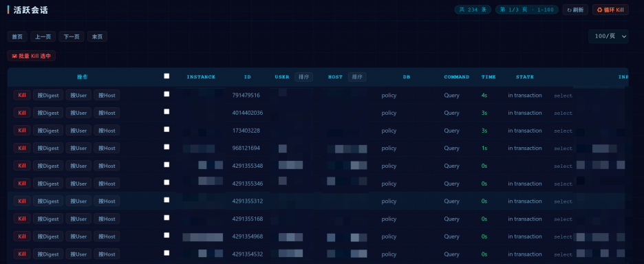The height and width of the screenshot is (264, 644).
Task: Click the 共 234 条 total count badge
Action: [x=473, y=10]
